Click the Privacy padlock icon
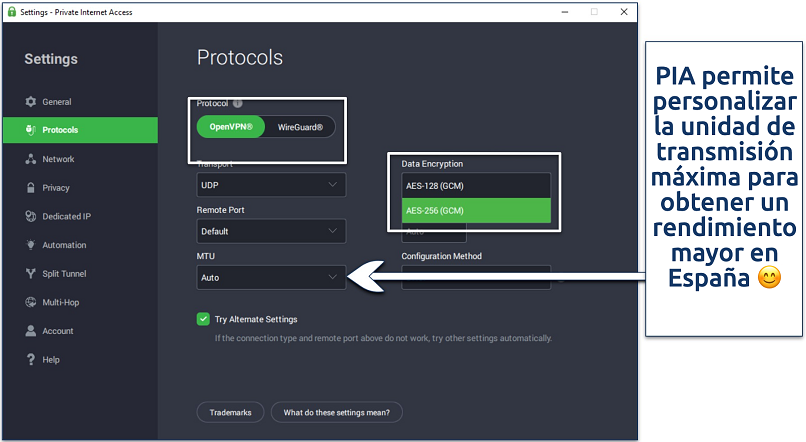 click(x=31, y=188)
